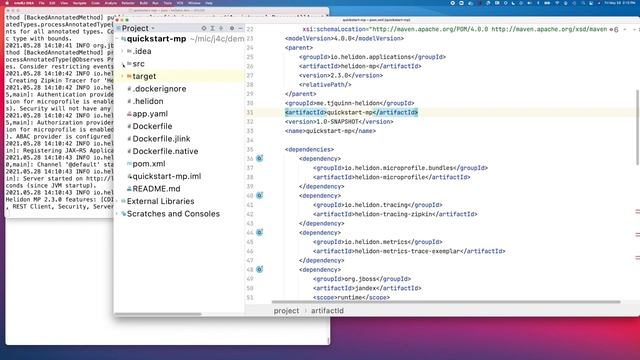640x360 pixels.
Task: Click the pom.xml Maven file icon
Action: click(129, 164)
